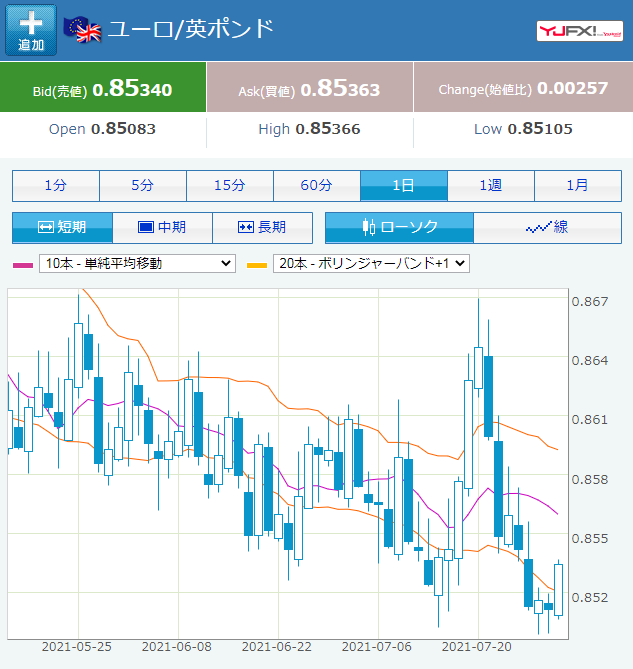Click the 2021-05-25 date axis label
This screenshot has height=669, width=633.
tap(77, 647)
